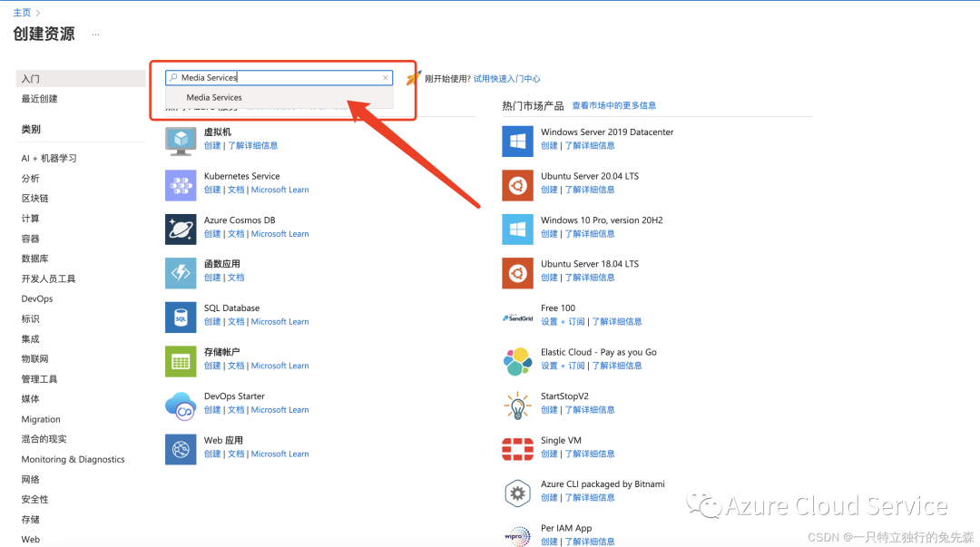Screen dimensions: 980x547
Task: Click the Ubuntu Server 20.04 LTS icon
Action: click(x=517, y=185)
